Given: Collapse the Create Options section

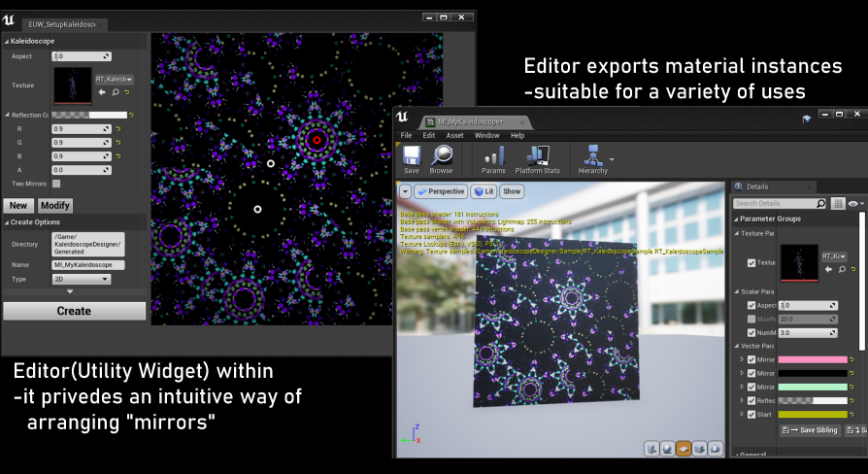Looking at the screenshot, I should [x=7, y=222].
